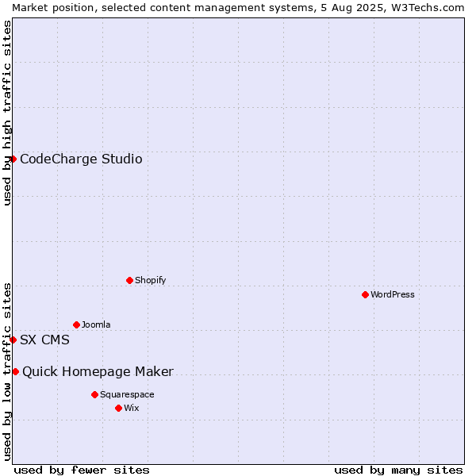Click the 'used by low traffic sites' label
This screenshot has height=476, width=476.
(6, 372)
